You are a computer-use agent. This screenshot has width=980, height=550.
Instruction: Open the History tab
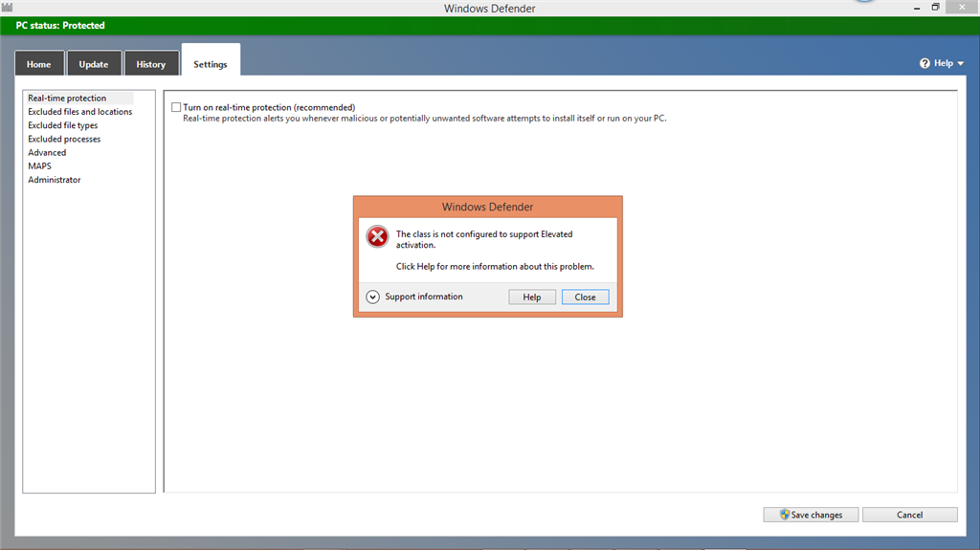pyautogui.click(x=150, y=64)
